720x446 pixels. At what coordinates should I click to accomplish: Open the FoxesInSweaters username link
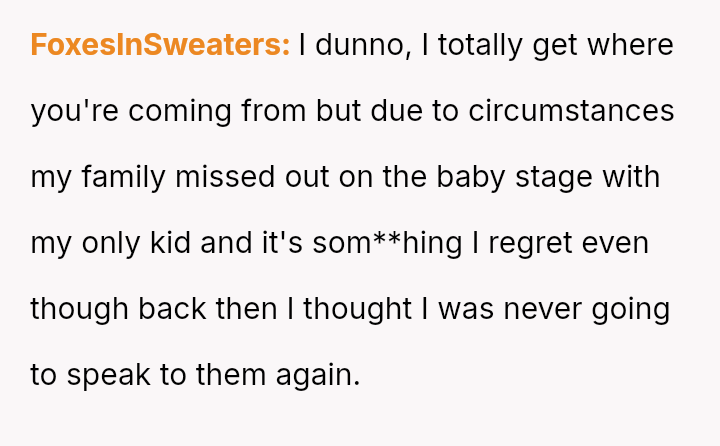160,45
